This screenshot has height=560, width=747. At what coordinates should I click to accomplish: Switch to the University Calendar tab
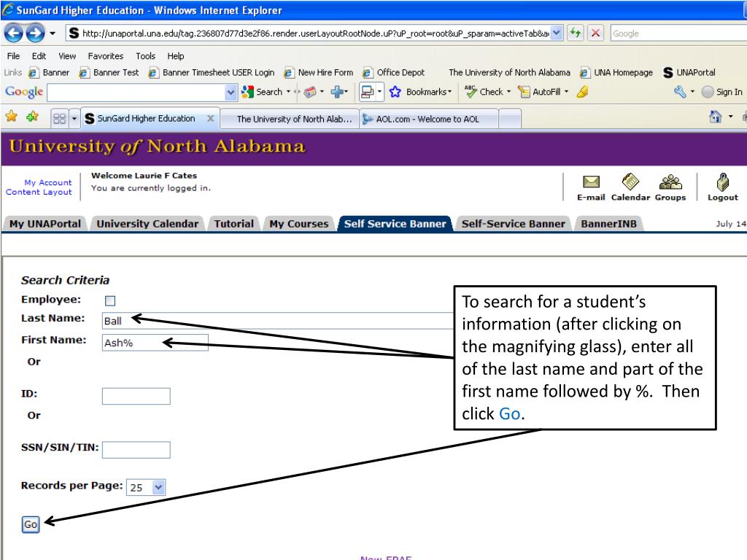tap(147, 224)
